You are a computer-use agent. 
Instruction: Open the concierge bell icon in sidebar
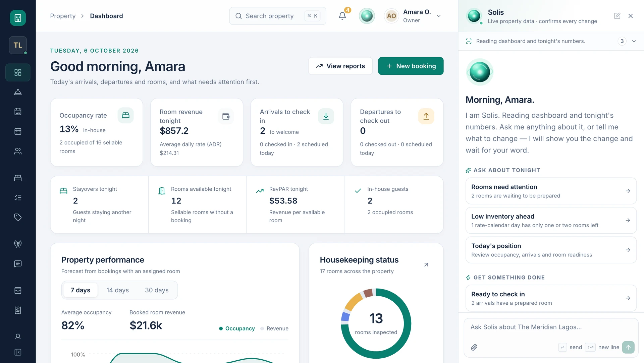coord(18,92)
